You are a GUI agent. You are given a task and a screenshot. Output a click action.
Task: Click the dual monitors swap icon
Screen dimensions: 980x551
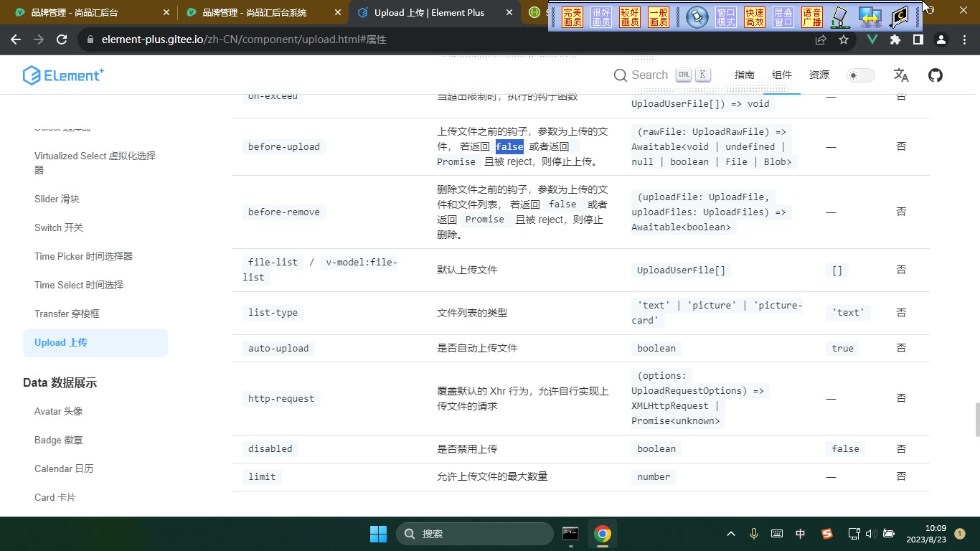pos(870,17)
